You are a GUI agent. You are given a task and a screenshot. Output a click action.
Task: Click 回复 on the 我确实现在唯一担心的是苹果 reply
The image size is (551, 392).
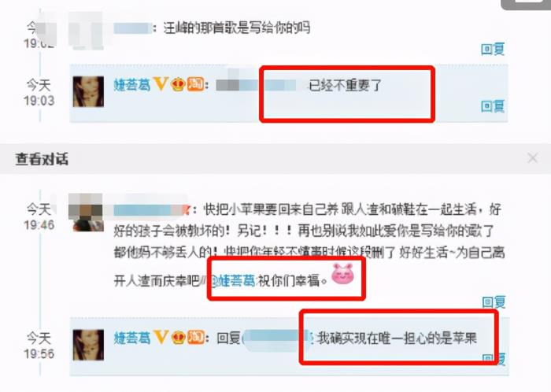(x=494, y=359)
